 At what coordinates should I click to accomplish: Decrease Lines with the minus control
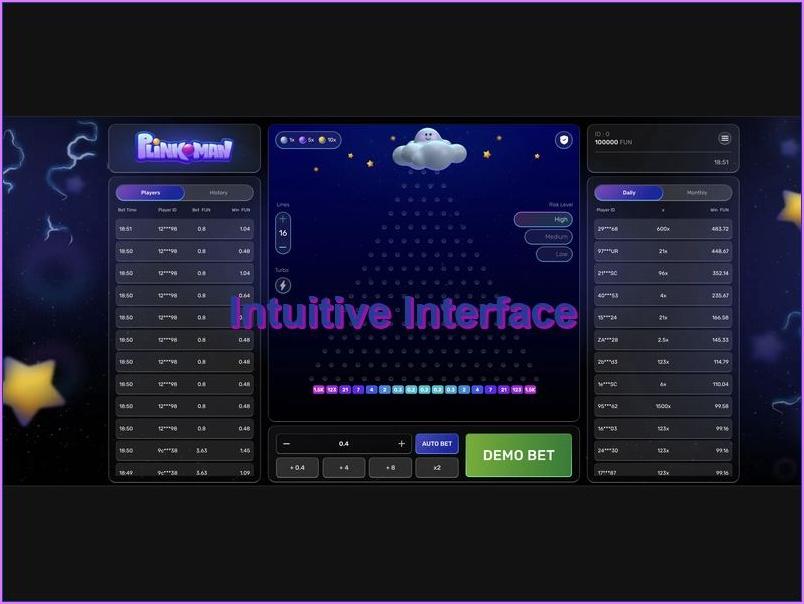[284, 246]
